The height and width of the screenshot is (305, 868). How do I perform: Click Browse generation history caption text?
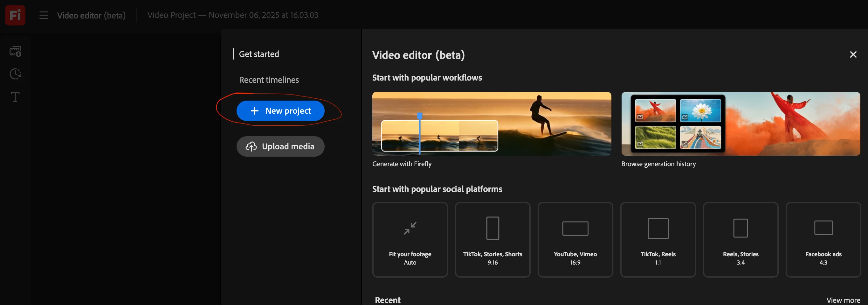coord(658,164)
